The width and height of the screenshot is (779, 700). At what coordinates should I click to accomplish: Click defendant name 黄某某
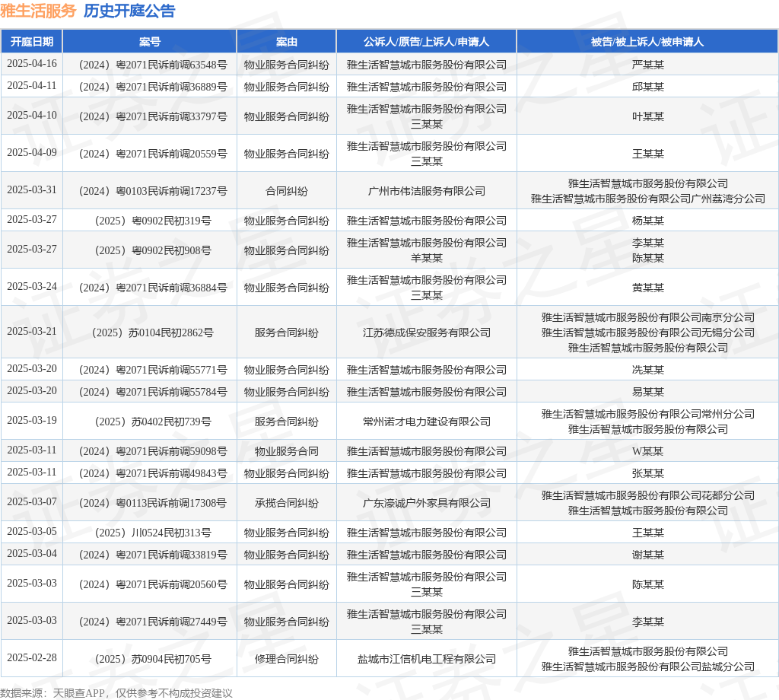click(x=648, y=288)
